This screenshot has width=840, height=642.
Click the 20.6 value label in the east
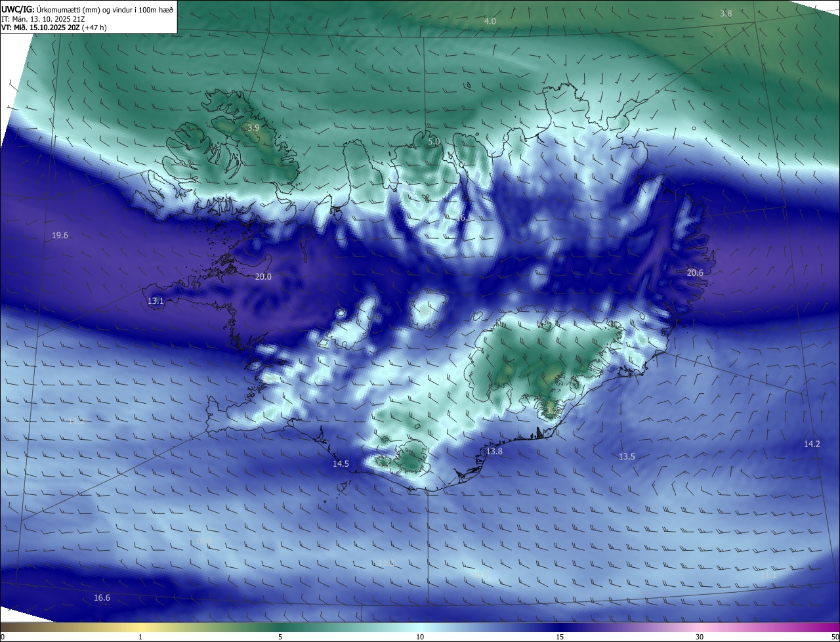pyautogui.click(x=695, y=272)
